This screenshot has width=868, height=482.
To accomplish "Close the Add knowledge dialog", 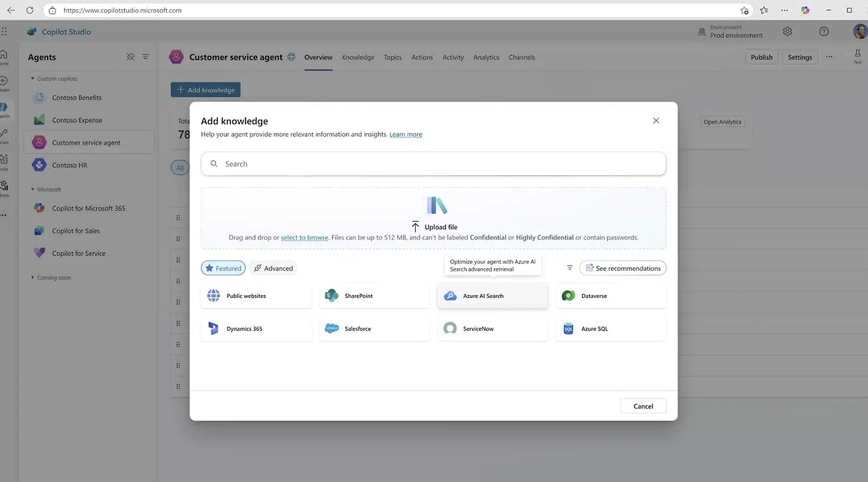I will (656, 121).
